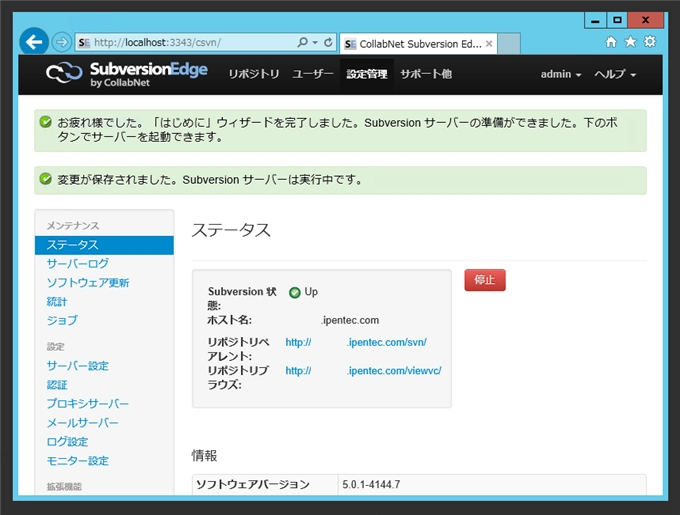The image size is (680, 515).
Task: Stop the server with 停止 button
Action: [485, 280]
